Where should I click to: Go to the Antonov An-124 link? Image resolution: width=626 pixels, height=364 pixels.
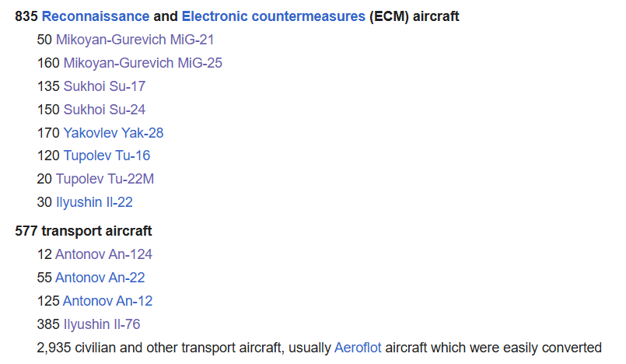[103, 254]
